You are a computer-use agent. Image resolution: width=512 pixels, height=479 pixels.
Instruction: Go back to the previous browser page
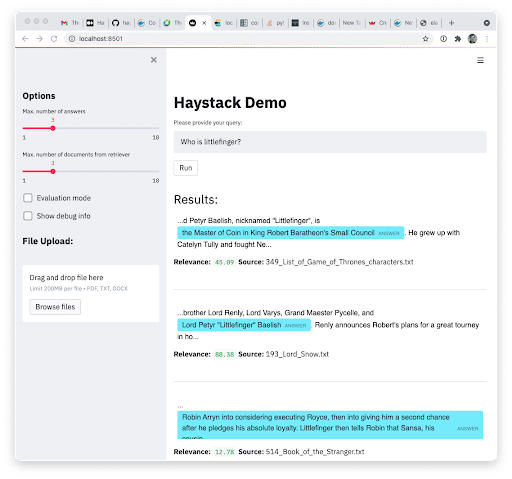[25, 39]
